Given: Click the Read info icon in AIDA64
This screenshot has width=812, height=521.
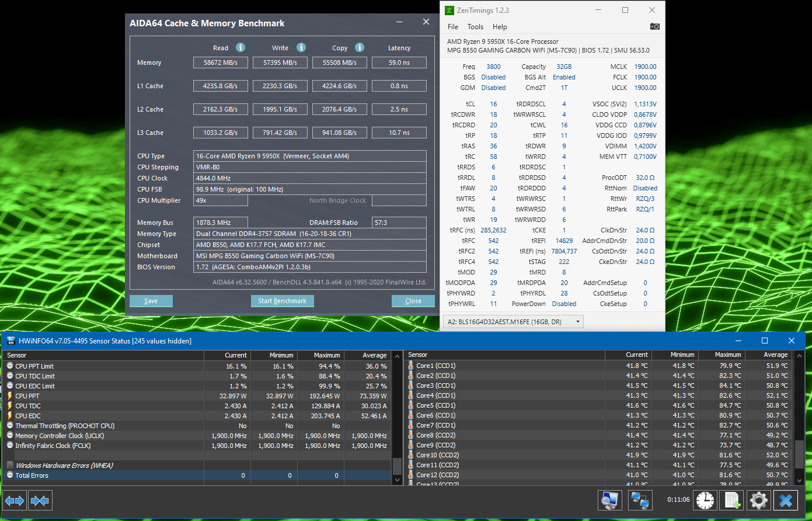Looking at the screenshot, I should [x=241, y=47].
